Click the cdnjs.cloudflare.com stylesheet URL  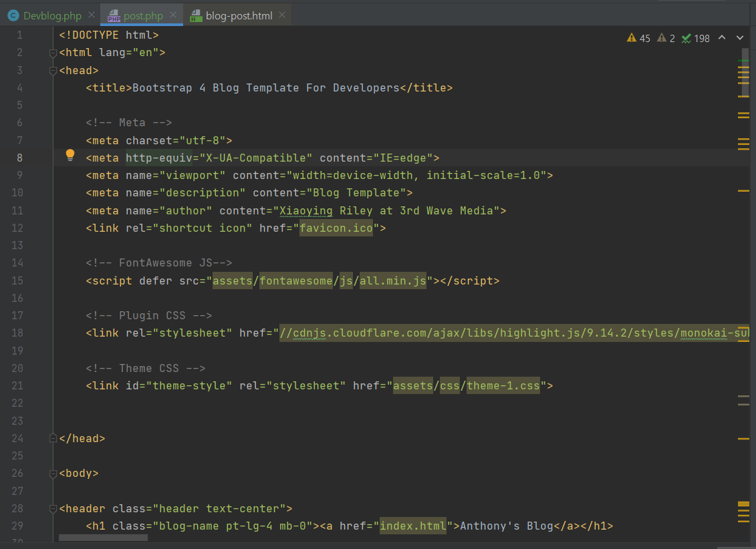(x=514, y=333)
